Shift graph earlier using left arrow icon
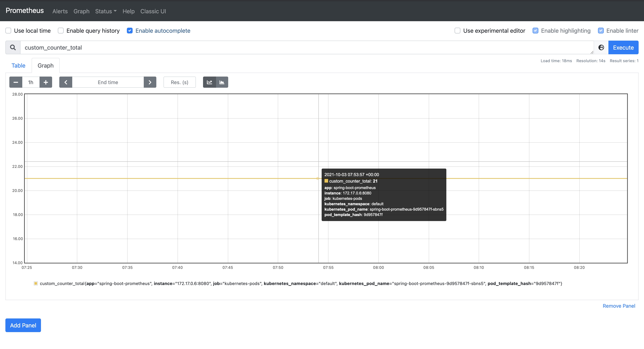This screenshot has height=349, width=644. point(66,82)
